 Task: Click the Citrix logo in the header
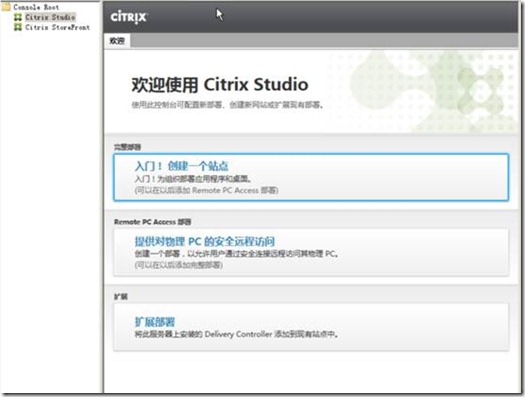(x=129, y=17)
